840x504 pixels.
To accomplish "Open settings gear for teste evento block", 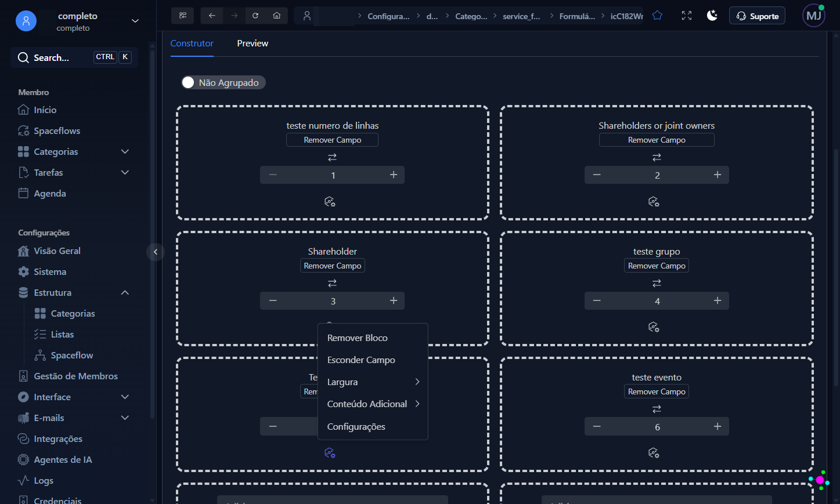I will click(x=654, y=453).
